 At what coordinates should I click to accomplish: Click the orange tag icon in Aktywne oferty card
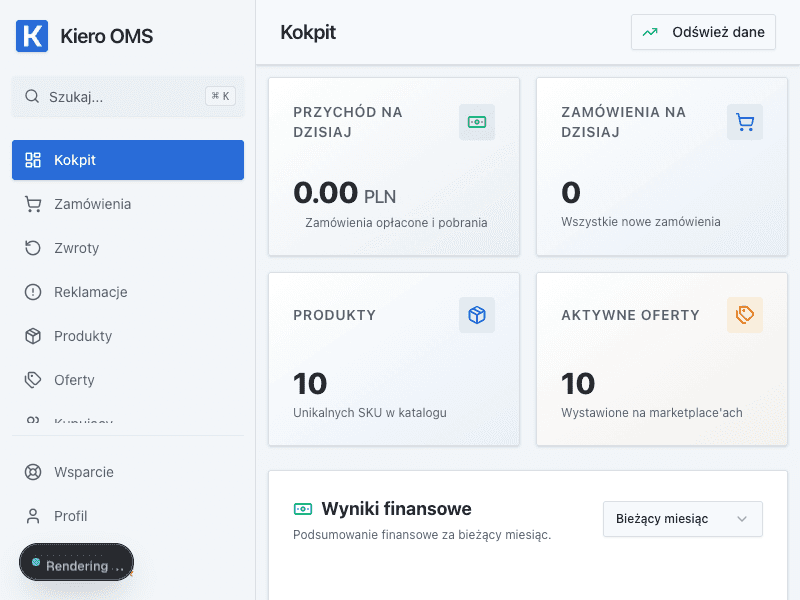(745, 315)
